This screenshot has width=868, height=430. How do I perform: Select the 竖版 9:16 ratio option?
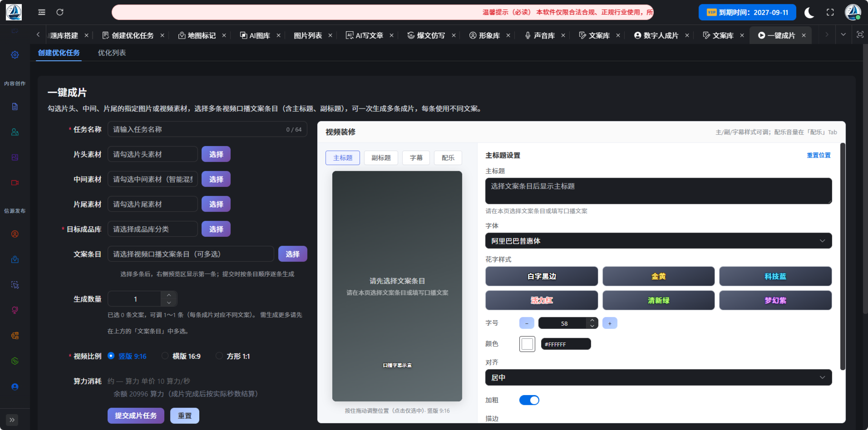click(x=127, y=356)
